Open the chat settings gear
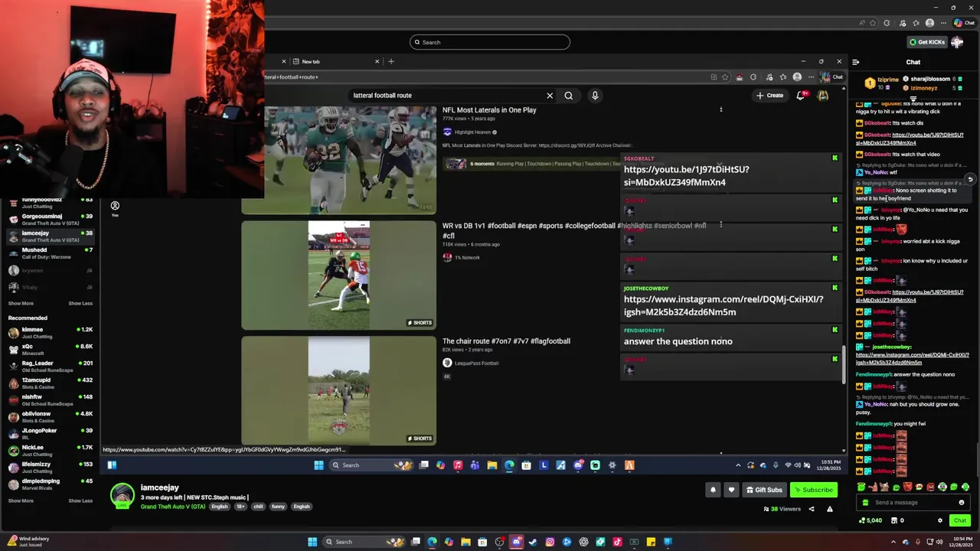Image resolution: width=980 pixels, height=551 pixels. (940, 520)
